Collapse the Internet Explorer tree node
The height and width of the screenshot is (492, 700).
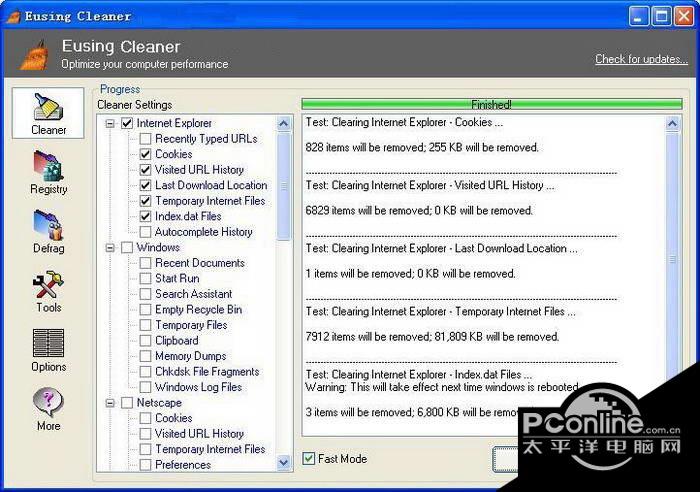click(x=110, y=123)
